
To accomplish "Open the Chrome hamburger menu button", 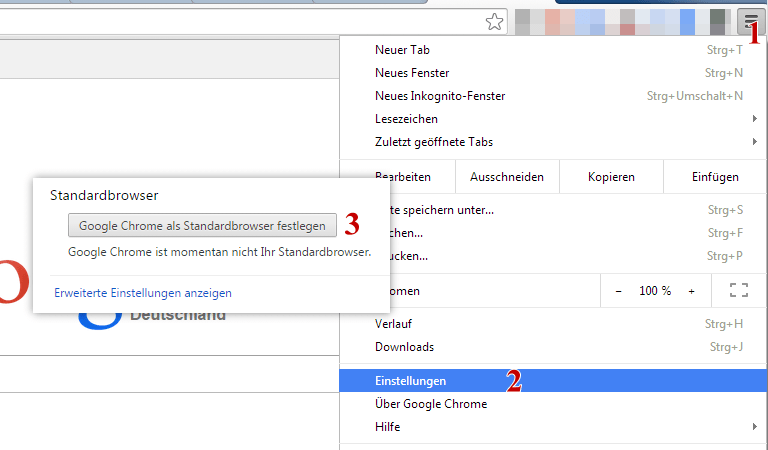I will click(x=750, y=22).
